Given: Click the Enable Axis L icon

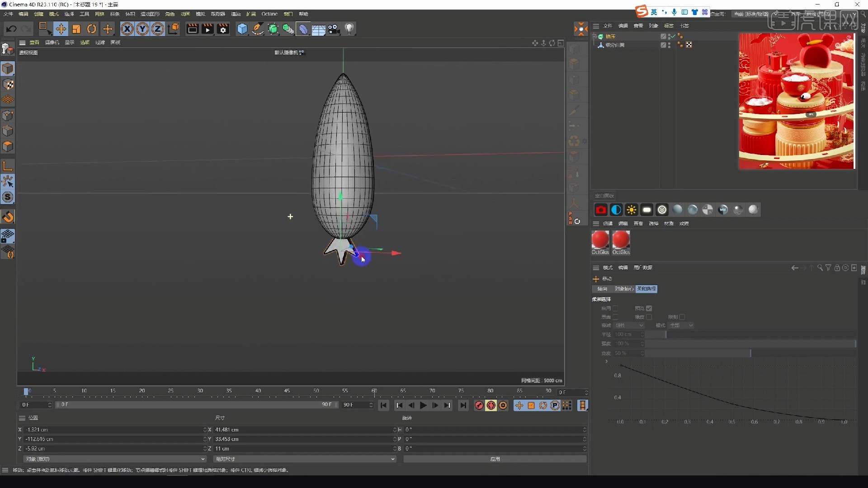Looking at the screenshot, I should pyautogui.click(x=8, y=166).
